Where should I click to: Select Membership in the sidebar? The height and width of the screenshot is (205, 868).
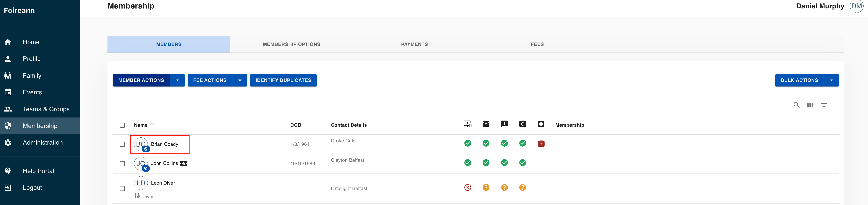coord(40,126)
